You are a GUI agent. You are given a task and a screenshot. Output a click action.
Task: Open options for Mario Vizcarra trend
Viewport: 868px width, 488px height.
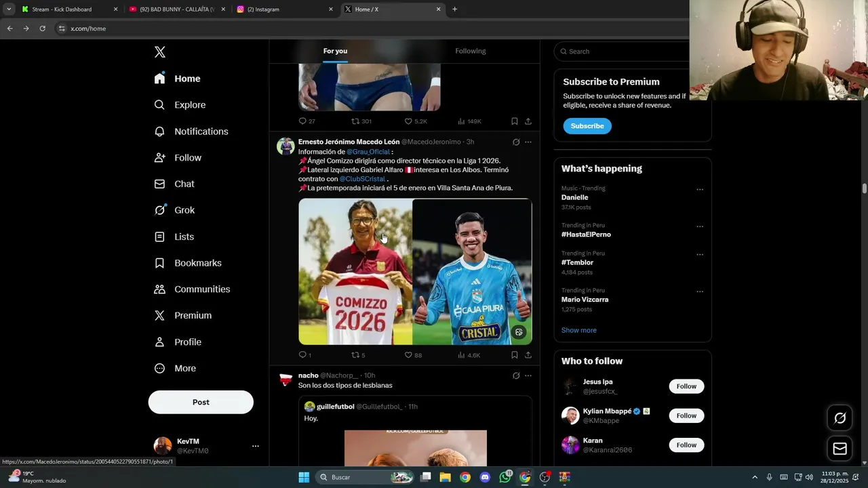[x=700, y=292]
